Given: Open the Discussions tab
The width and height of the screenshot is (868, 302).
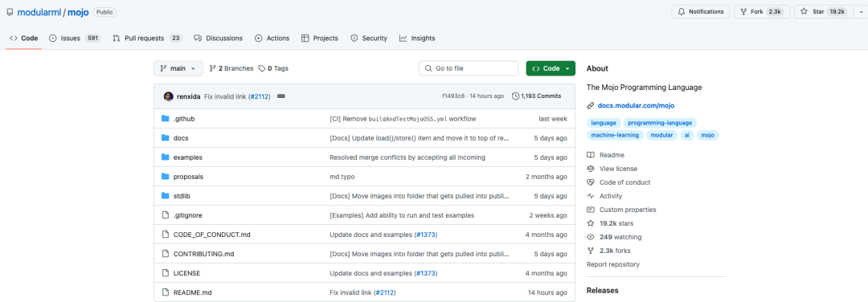Looking at the screenshot, I should 218,39.
